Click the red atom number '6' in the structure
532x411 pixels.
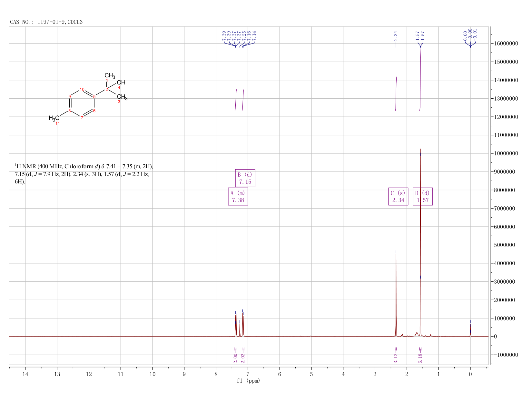click(94, 111)
